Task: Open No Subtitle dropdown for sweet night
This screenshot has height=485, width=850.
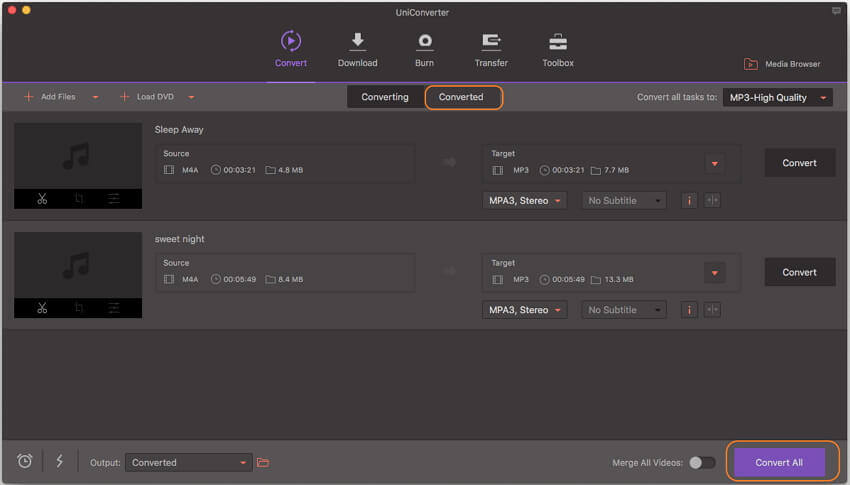Action: coord(624,310)
